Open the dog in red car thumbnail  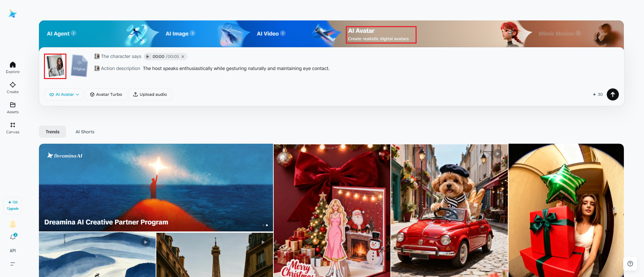click(x=449, y=211)
